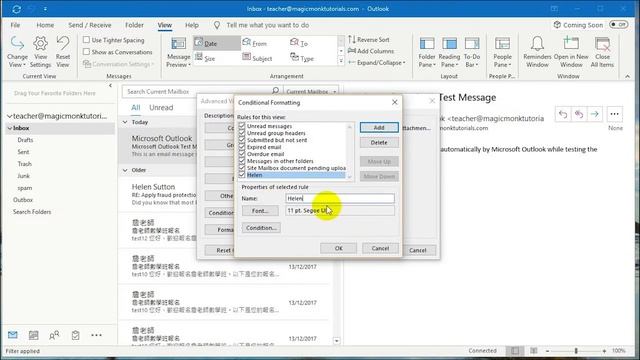This screenshot has height=360, width=640.
Task: Collapse the teacher@magicmonktutori account tree
Action: 9,116
